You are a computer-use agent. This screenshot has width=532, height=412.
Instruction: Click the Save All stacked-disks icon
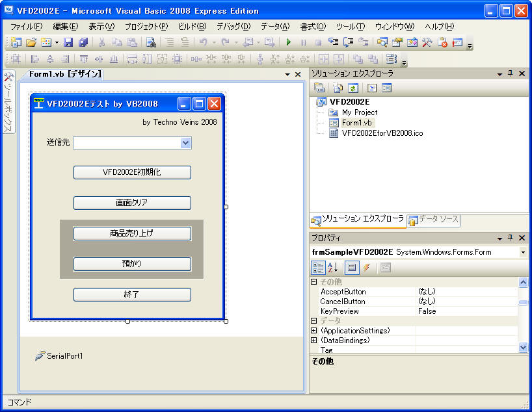[83, 42]
